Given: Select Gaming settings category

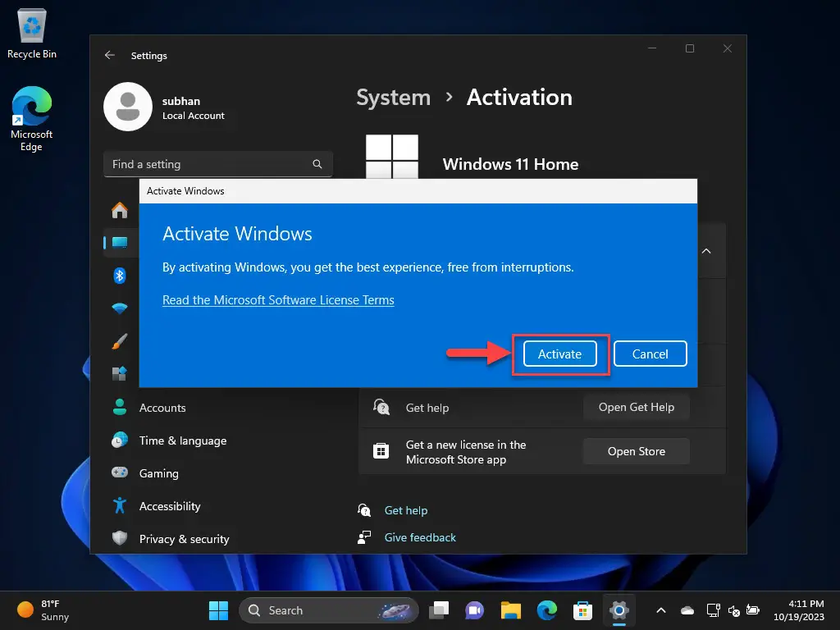Looking at the screenshot, I should click(x=158, y=473).
